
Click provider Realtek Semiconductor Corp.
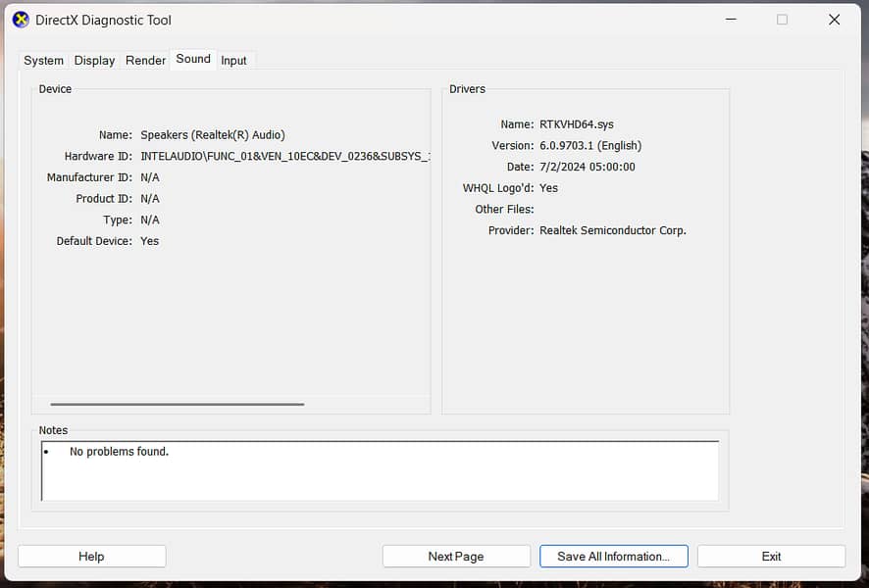(x=613, y=230)
